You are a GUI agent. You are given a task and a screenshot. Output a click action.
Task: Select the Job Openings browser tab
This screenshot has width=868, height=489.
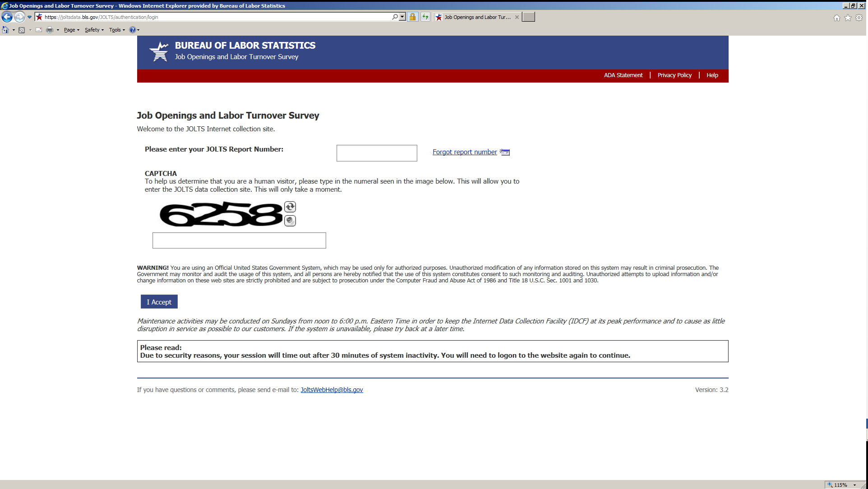[476, 17]
